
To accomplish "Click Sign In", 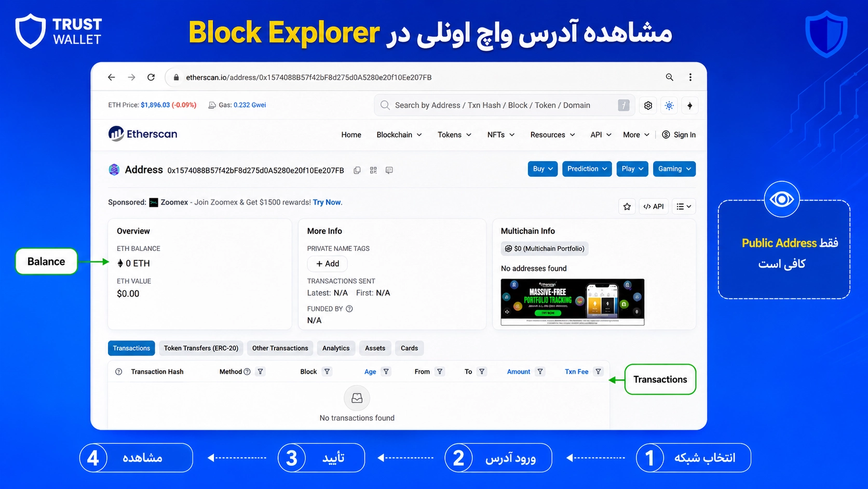I will (x=679, y=135).
